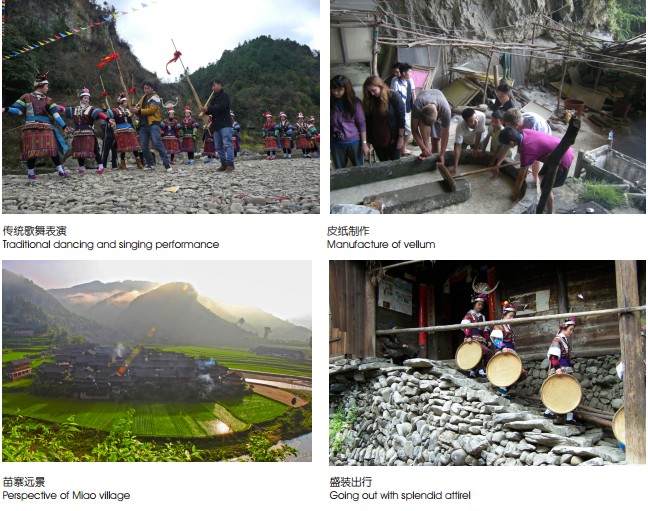Image resolution: width=648 pixels, height=511 pixels.
Task: Select Chinese title 皮纸制作
Action: (348, 231)
